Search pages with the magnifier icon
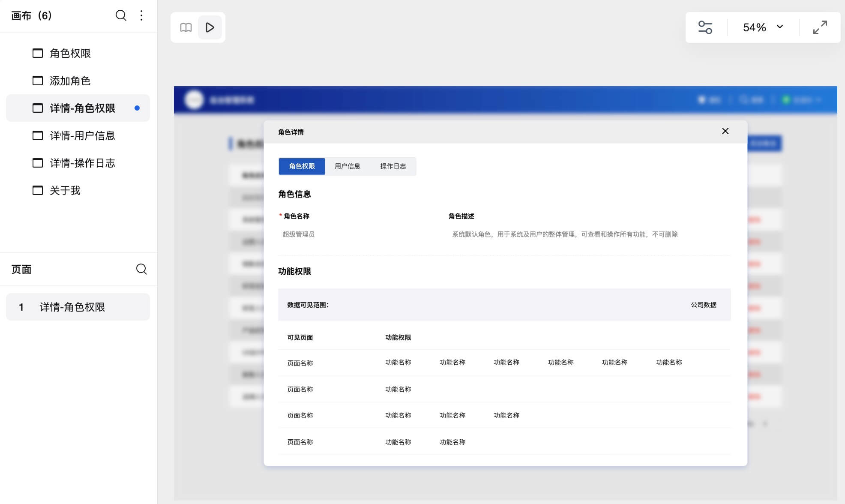Viewport: 845px width, 504px height. pos(141,269)
